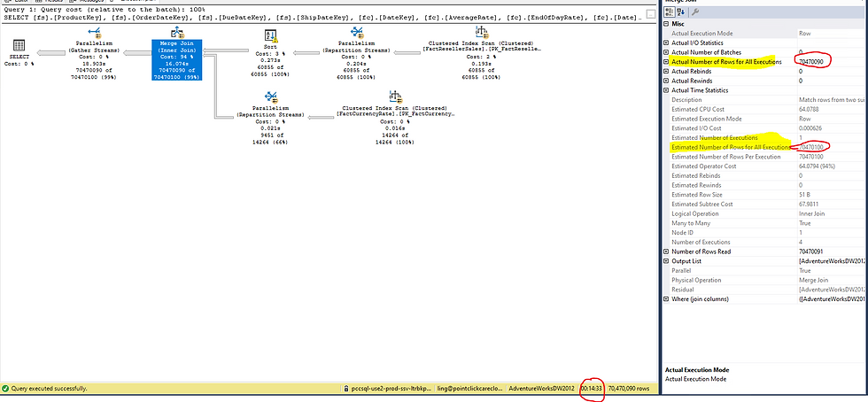Viewport: 868px width, 402px height.
Task: Click the 51 B row size value
Action: 805,194
